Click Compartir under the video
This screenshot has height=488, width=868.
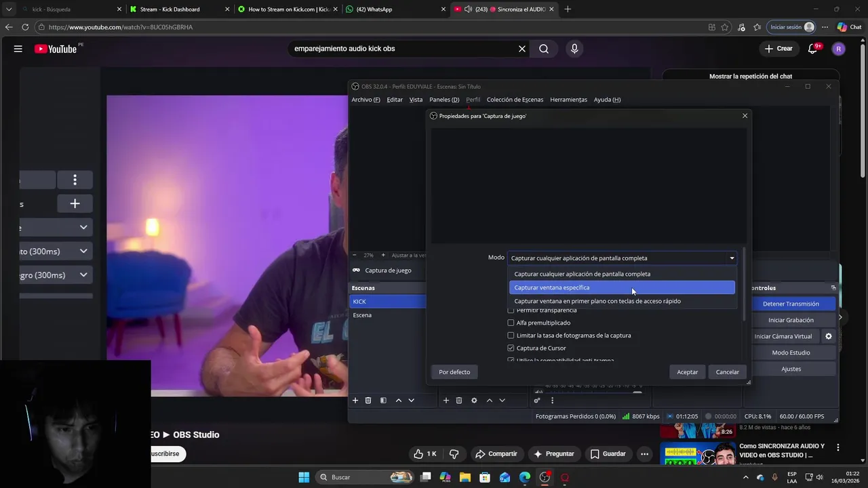[x=496, y=453]
